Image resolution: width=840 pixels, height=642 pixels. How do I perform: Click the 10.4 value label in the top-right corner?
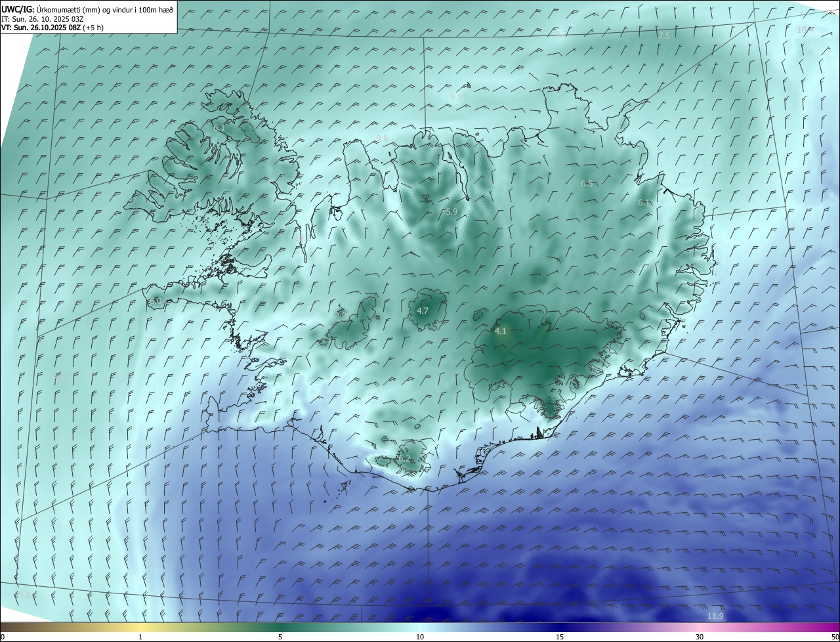coord(805,30)
